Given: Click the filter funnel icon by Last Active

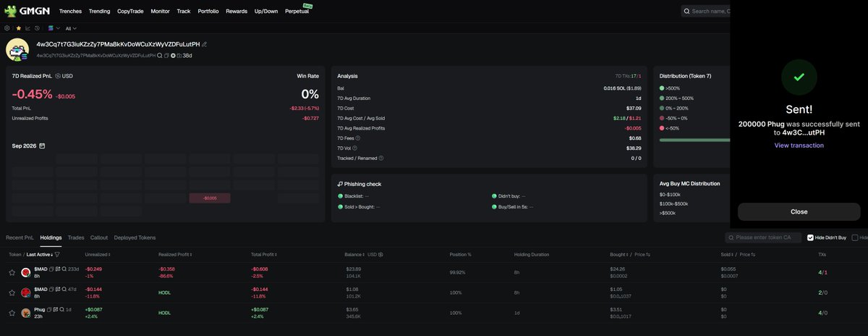Looking at the screenshot, I should coord(57,254).
